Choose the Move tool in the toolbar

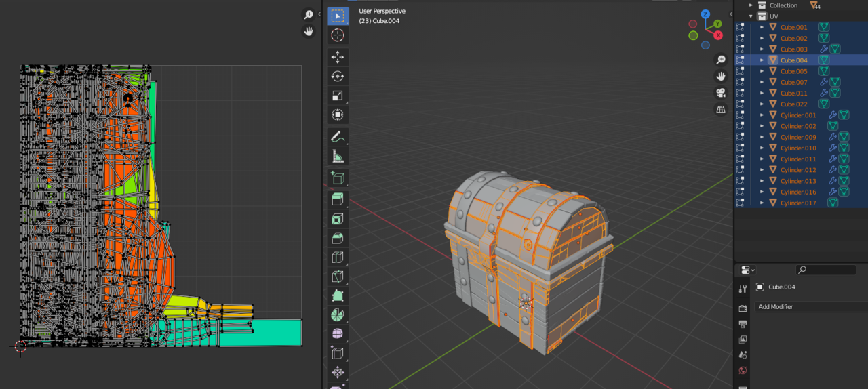point(338,57)
